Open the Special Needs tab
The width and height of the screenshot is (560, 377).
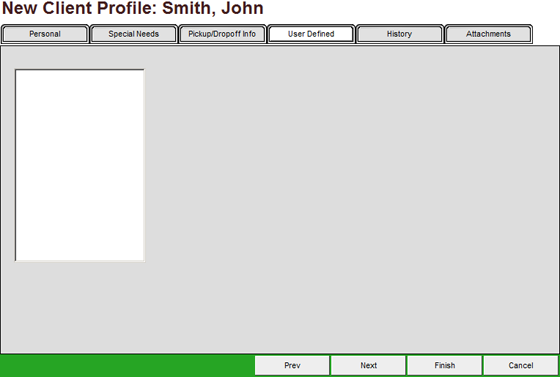click(134, 34)
